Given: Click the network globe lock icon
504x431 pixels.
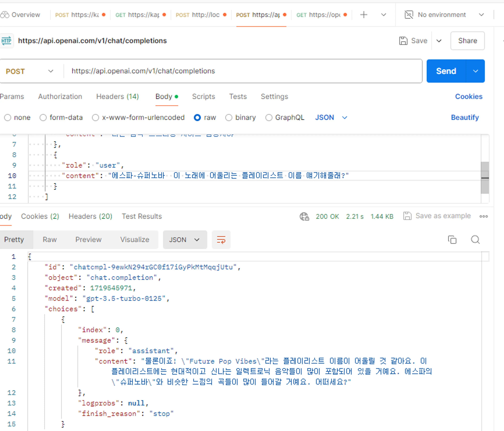Looking at the screenshot, I should point(304,216).
